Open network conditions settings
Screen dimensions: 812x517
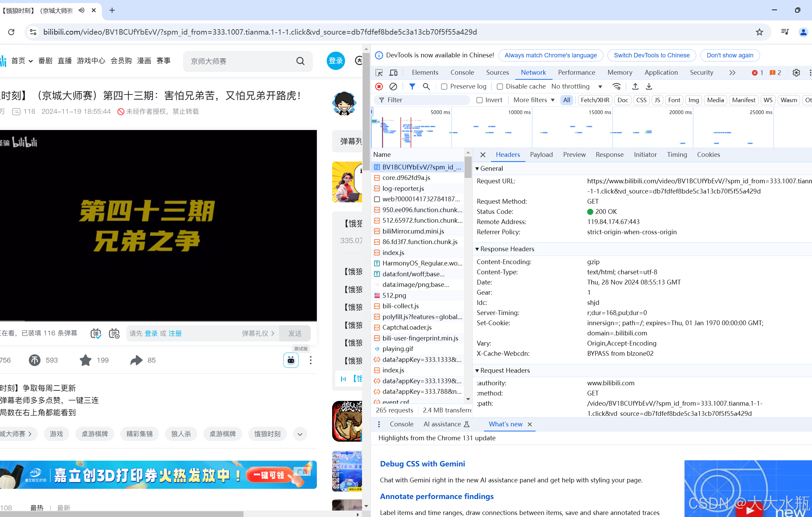[x=617, y=87]
